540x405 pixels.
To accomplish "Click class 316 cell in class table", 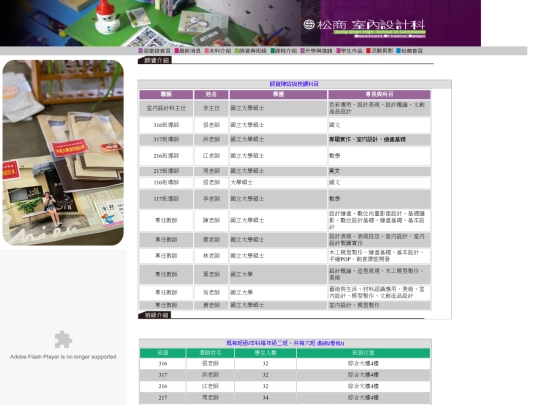I will pyautogui.click(x=163, y=364).
